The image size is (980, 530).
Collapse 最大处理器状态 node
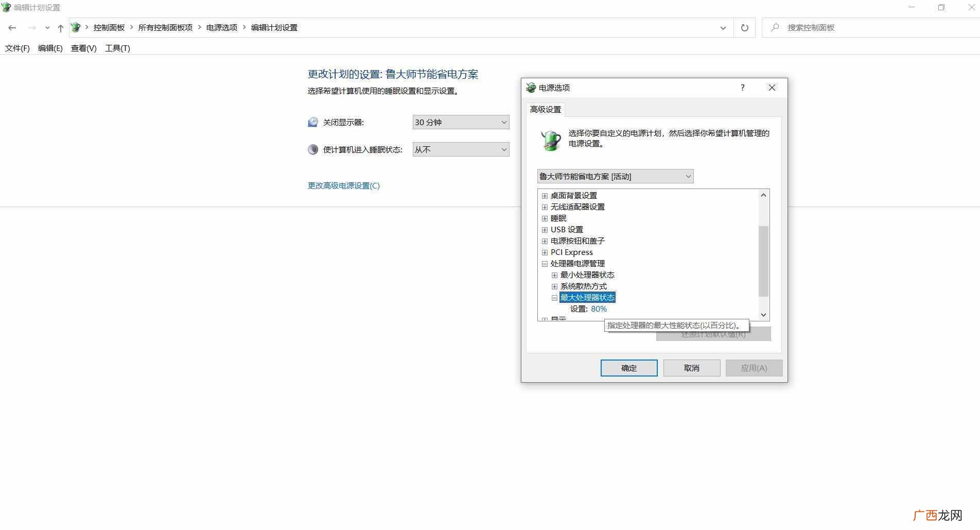554,298
